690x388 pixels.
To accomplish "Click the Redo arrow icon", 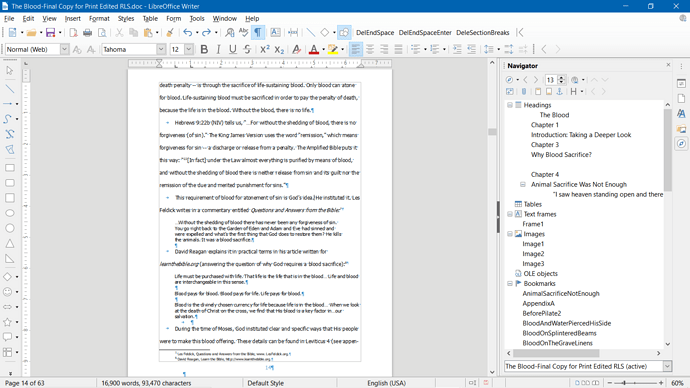I will click(x=206, y=33).
